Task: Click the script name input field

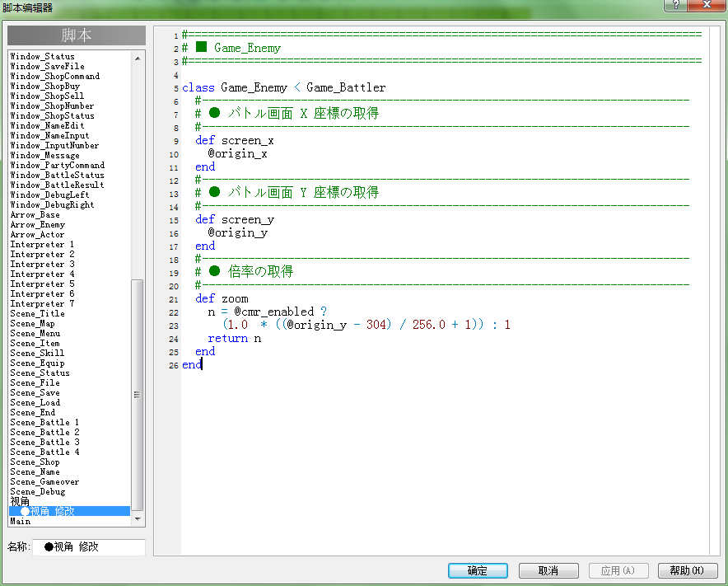Action: 89,547
